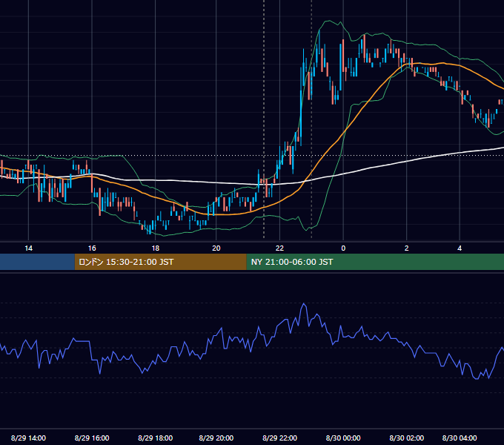
Task: Click the '22' time axis label
Action: (x=279, y=248)
